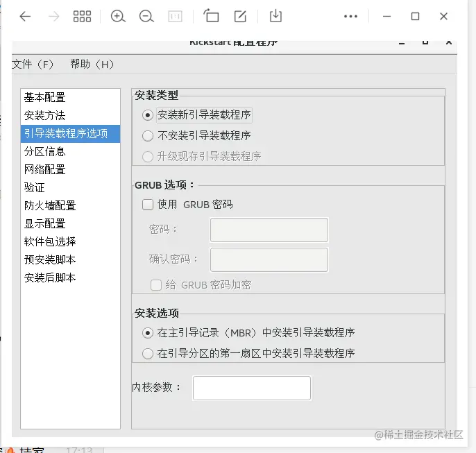The height and width of the screenshot is (453, 476).
Task: Select 在引导分区的第一扇区中安装 radio button
Action: click(x=148, y=354)
